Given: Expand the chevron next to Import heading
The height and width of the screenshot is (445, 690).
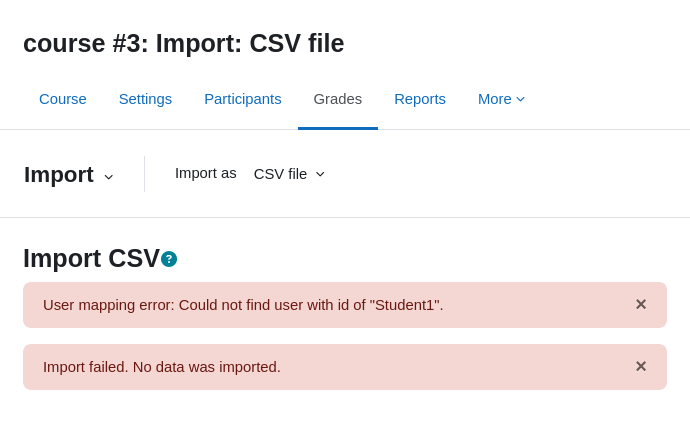Looking at the screenshot, I should pos(109,177).
